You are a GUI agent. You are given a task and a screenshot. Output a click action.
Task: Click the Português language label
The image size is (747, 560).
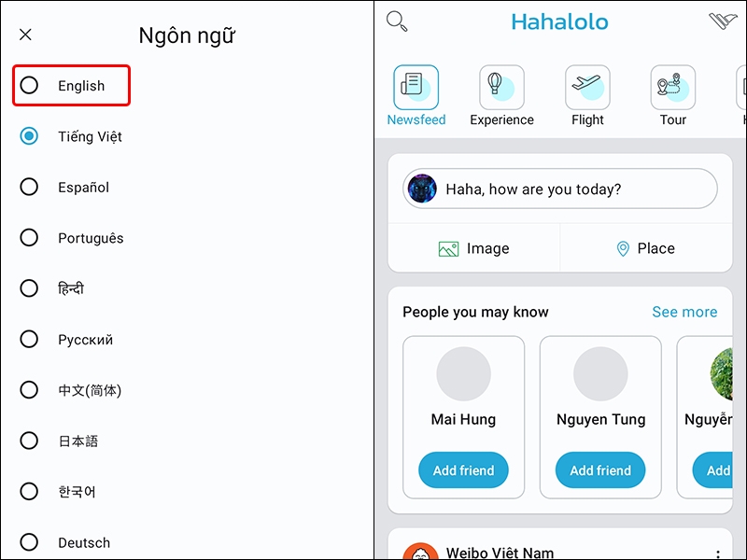[91, 238]
